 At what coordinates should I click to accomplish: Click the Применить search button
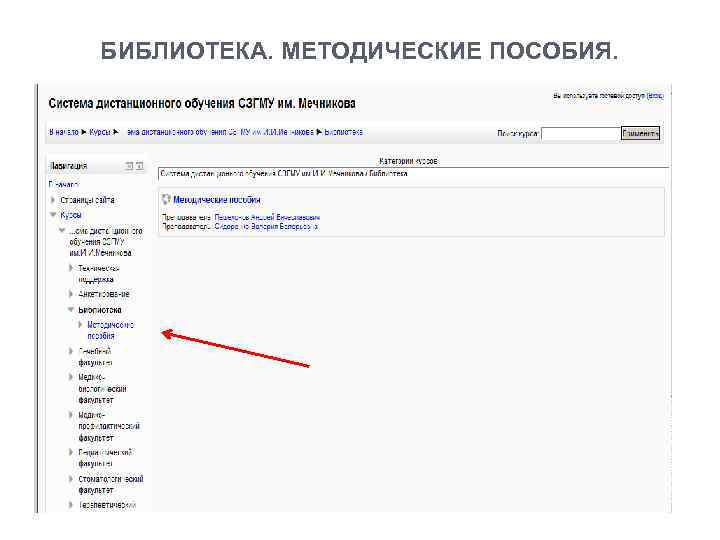click(x=640, y=133)
